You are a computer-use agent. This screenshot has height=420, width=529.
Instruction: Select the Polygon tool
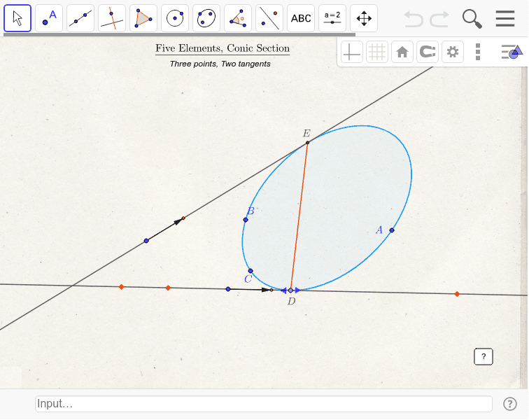[143, 18]
